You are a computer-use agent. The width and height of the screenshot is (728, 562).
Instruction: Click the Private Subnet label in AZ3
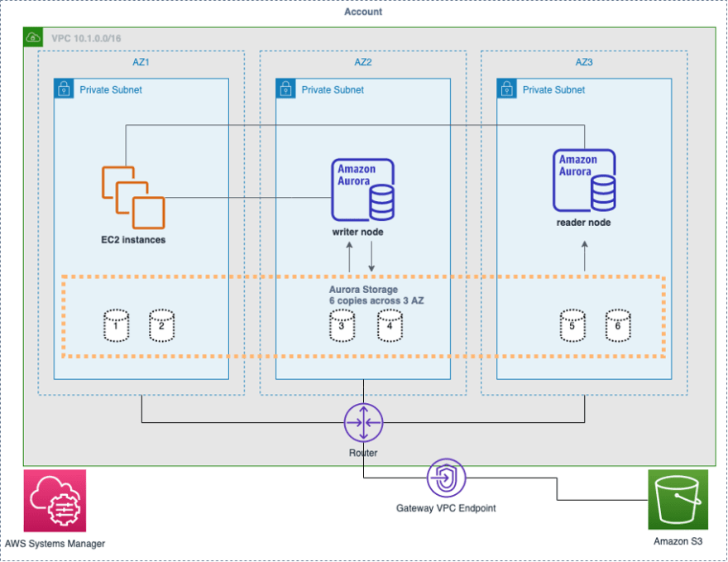[554, 89]
